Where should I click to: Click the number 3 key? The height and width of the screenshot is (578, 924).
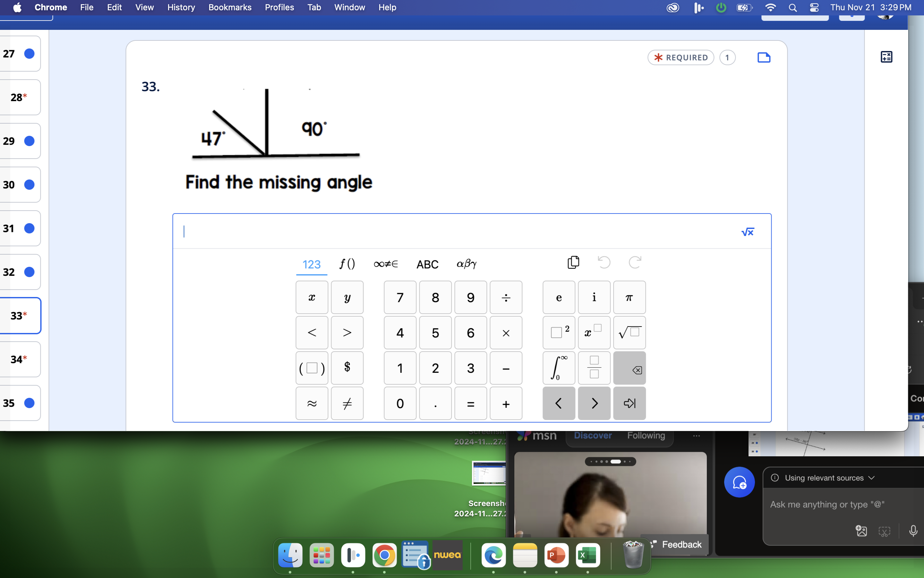(x=470, y=368)
